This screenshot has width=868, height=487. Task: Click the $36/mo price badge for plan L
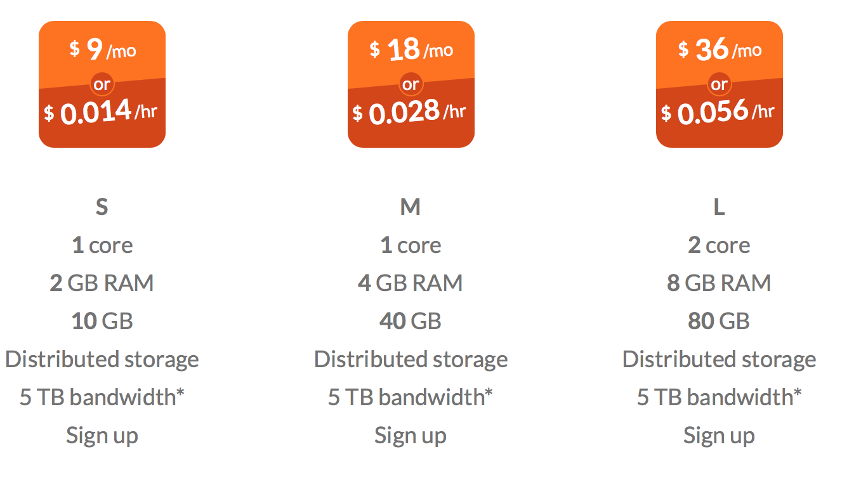(719, 49)
